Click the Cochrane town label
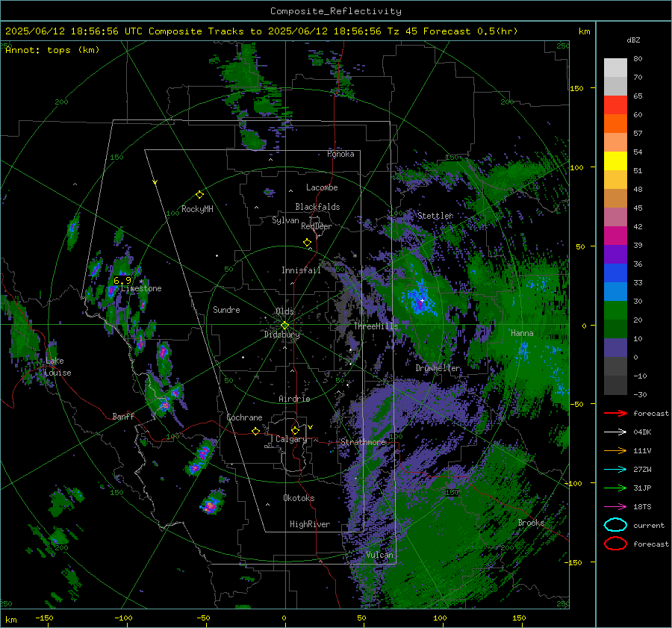Viewport: 672px width, 628px height. (244, 417)
